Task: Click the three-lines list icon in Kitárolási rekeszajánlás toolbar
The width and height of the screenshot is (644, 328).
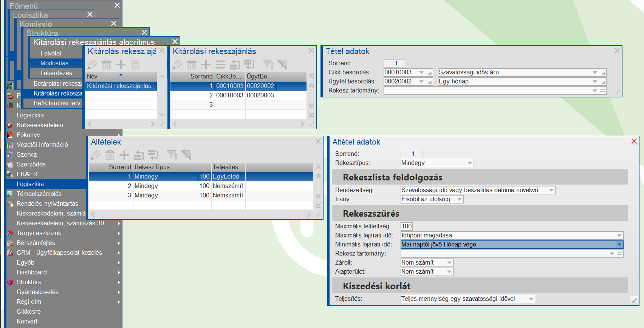Action: click(x=220, y=65)
